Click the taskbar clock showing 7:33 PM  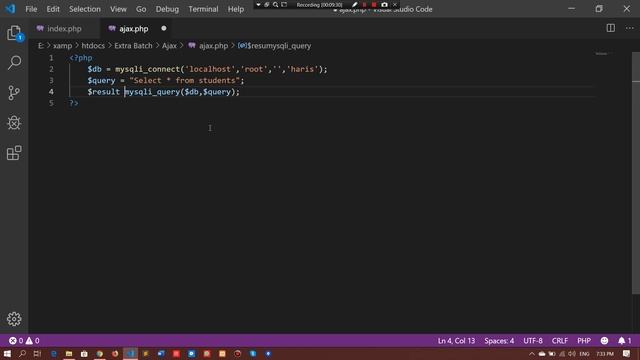coord(605,353)
